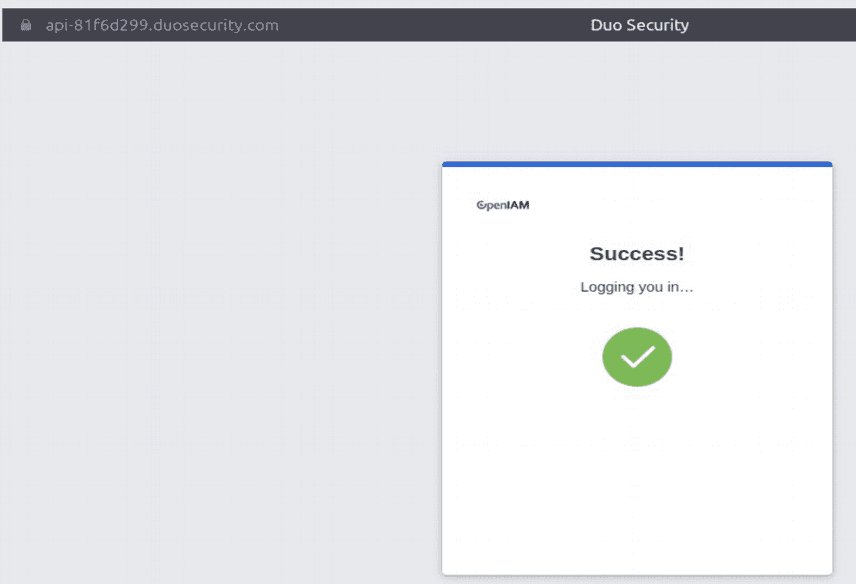Click the empty white area below the checkmark
Screen dimensions: 856x584
pos(637,480)
